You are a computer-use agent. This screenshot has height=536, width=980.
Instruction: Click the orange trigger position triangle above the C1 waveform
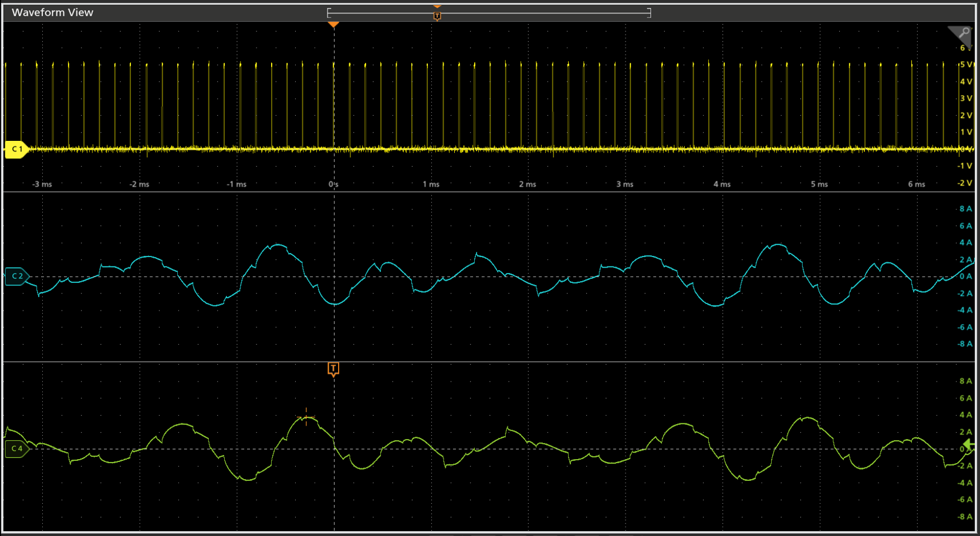[x=333, y=25]
